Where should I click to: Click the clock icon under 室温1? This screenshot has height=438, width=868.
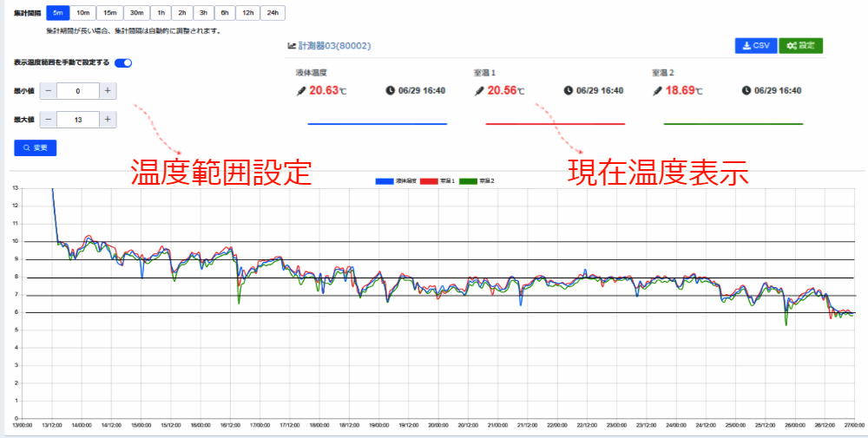point(569,90)
